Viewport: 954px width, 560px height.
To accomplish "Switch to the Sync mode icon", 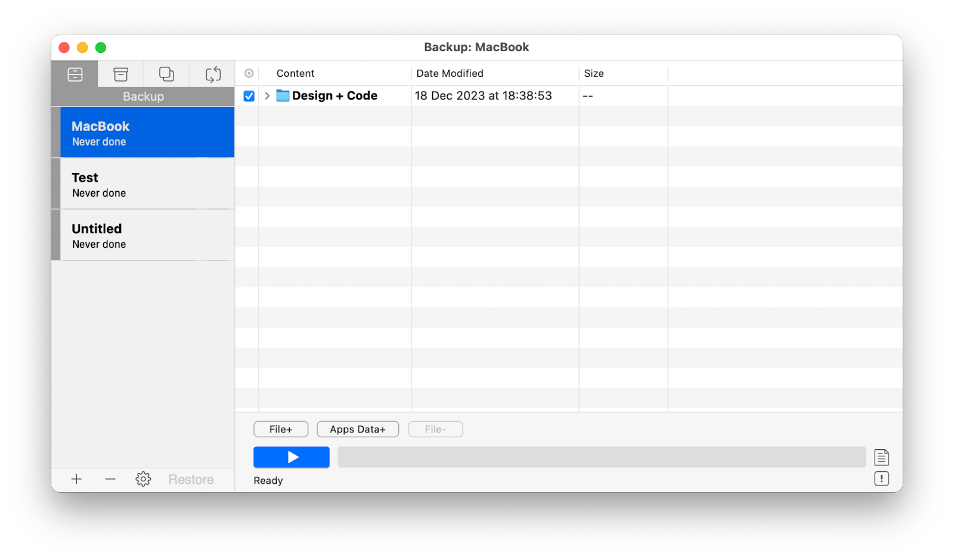I will tap(212, 74).
